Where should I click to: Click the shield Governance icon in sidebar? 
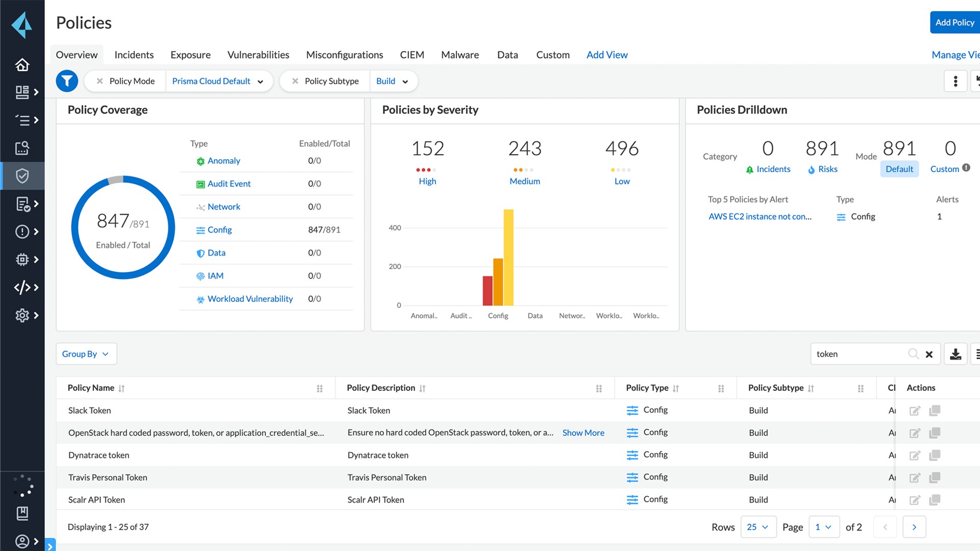(22, 176)
